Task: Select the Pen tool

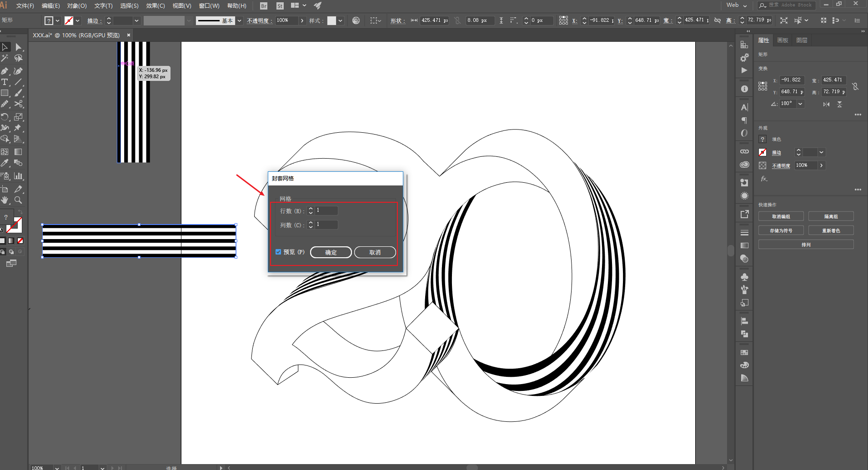Action: coord(5,71)
